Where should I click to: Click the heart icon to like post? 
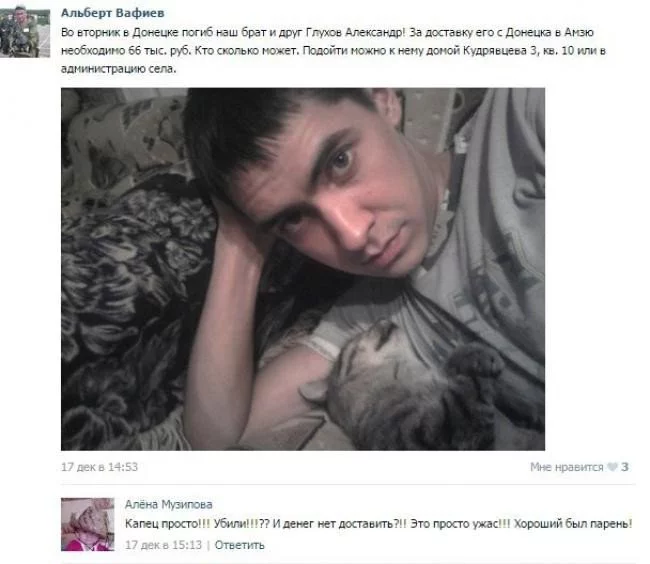(612, 467)
